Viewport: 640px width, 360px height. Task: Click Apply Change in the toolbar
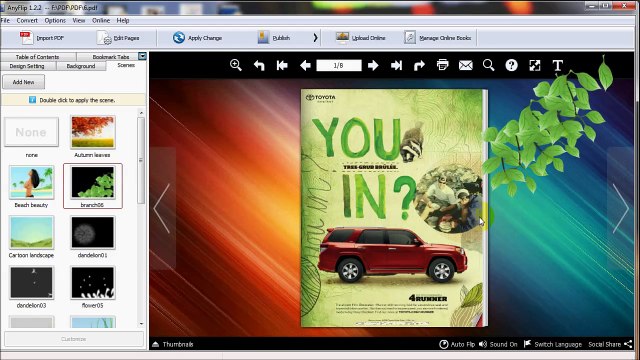point(197,38)
